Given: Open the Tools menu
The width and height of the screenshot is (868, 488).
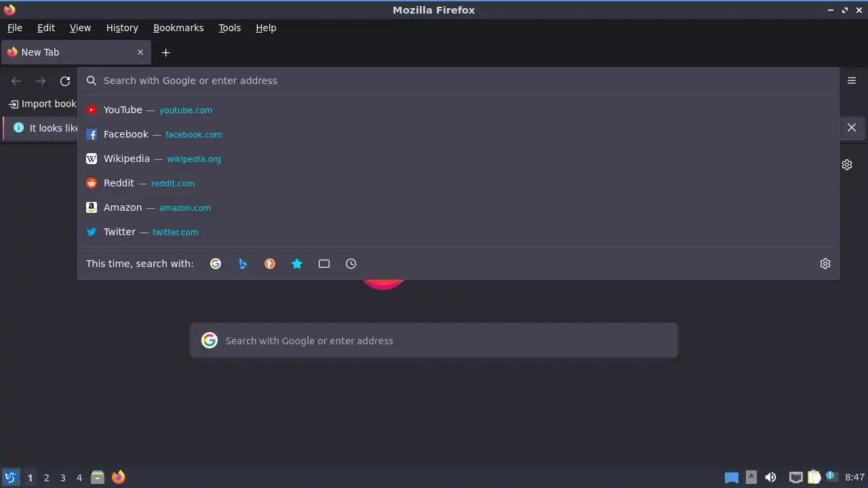Looking at the screenshot, I should (230, 28).
